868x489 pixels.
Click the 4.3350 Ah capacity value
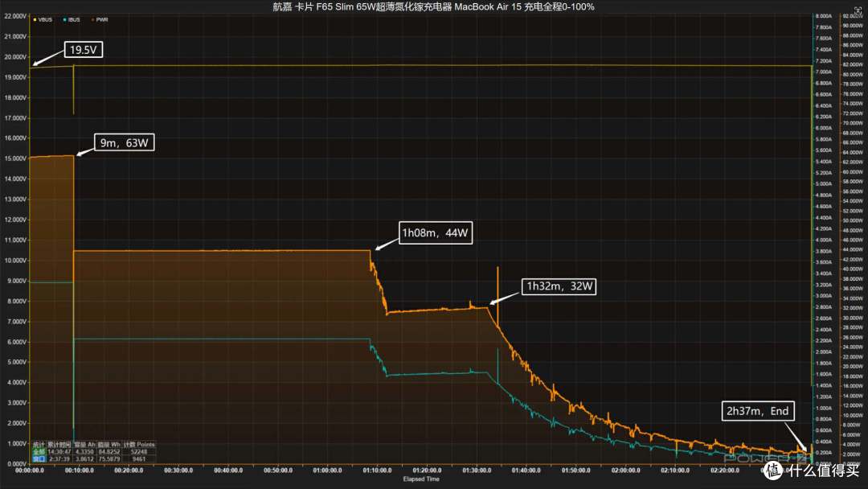click(x=84, y=452)
